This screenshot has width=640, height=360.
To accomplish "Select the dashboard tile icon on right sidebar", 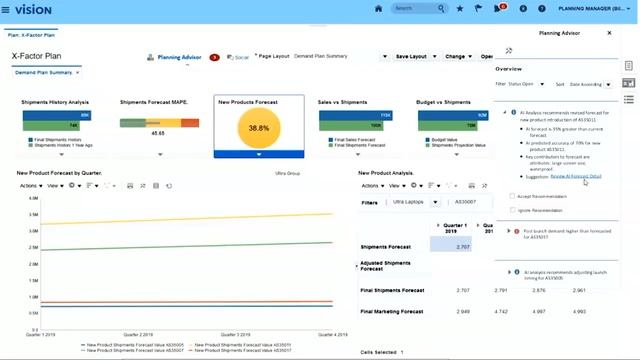I will point(629,83).
